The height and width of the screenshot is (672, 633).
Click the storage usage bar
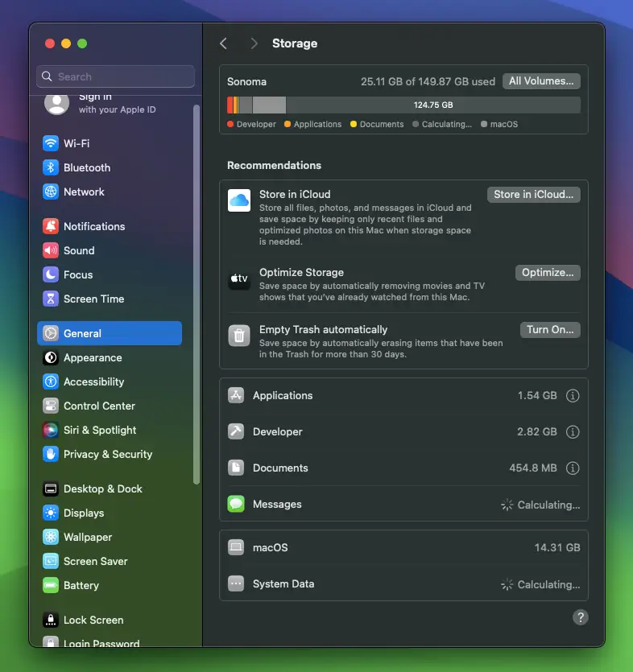403,105
